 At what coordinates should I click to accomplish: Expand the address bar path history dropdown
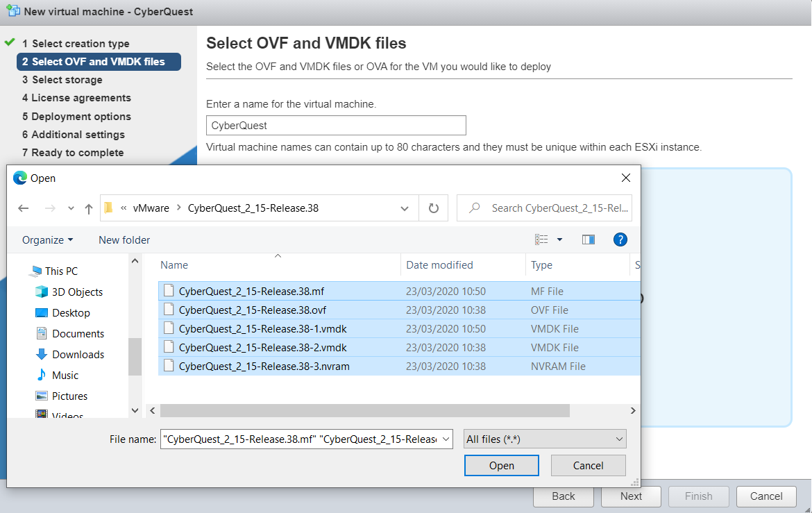pos(405,208)
